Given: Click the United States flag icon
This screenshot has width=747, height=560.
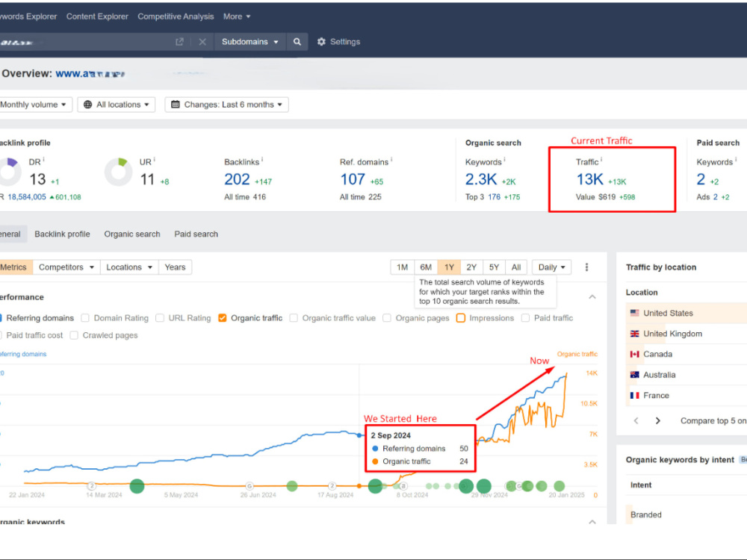Looking at the screenshot, I should [634, 313].
